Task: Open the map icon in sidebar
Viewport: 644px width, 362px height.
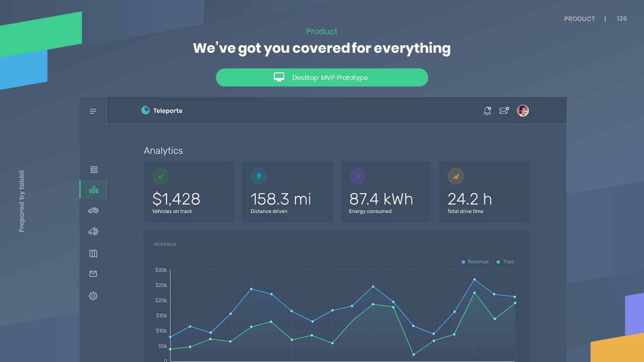Action: click(93, 253)
